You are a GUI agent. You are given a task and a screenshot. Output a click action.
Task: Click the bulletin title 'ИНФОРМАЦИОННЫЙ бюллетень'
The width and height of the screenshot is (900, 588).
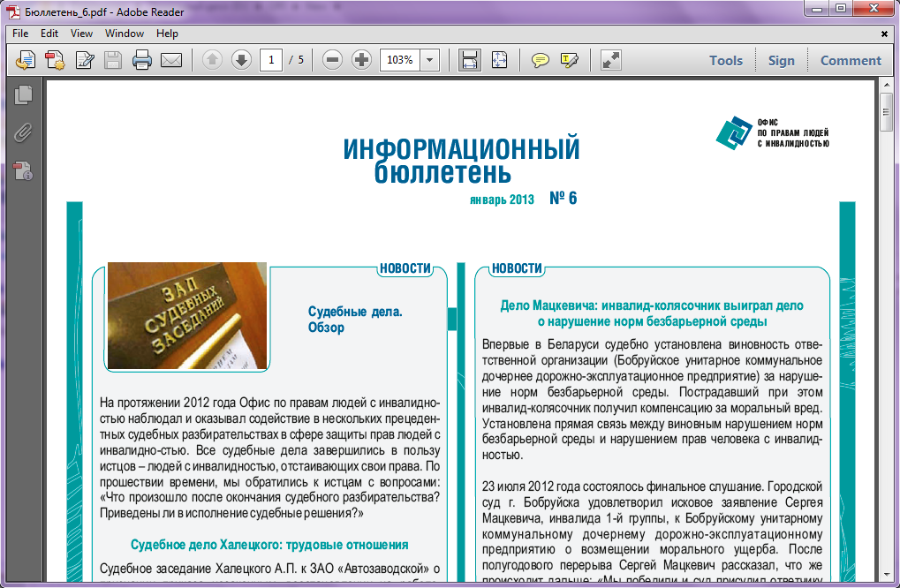coord(461,160)
